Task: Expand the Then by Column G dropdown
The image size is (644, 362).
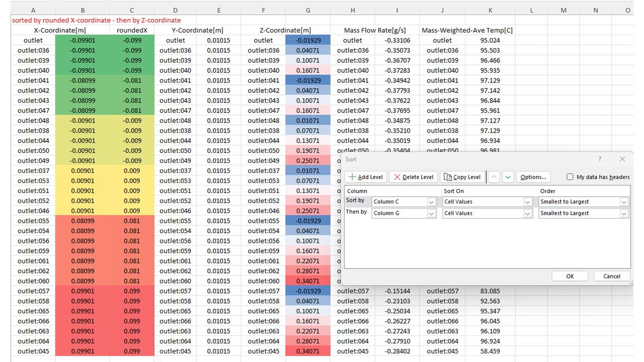Action: [x=431, y=213]
